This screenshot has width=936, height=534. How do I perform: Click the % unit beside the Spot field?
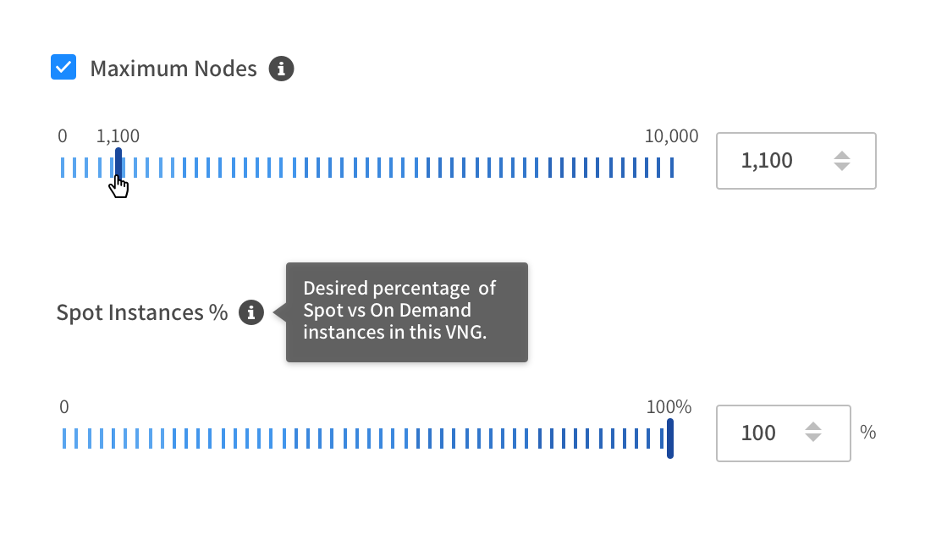click(x=868, y=433)
